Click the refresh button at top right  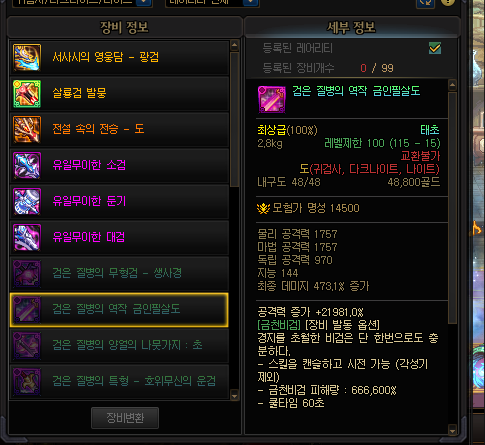point(426,3)
